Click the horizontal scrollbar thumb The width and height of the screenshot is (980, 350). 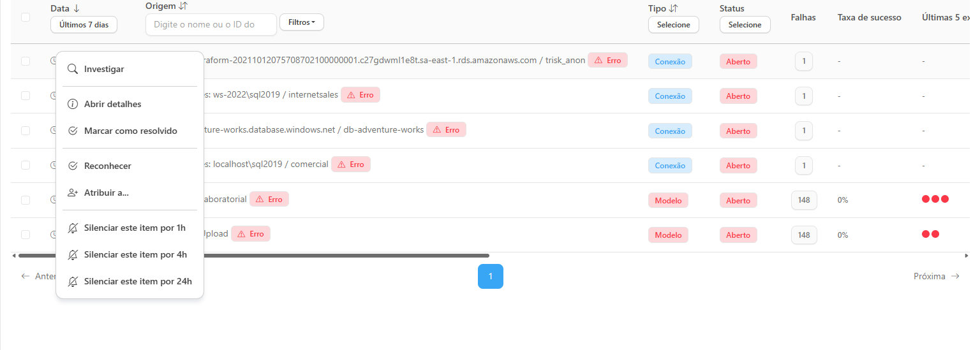254,256
